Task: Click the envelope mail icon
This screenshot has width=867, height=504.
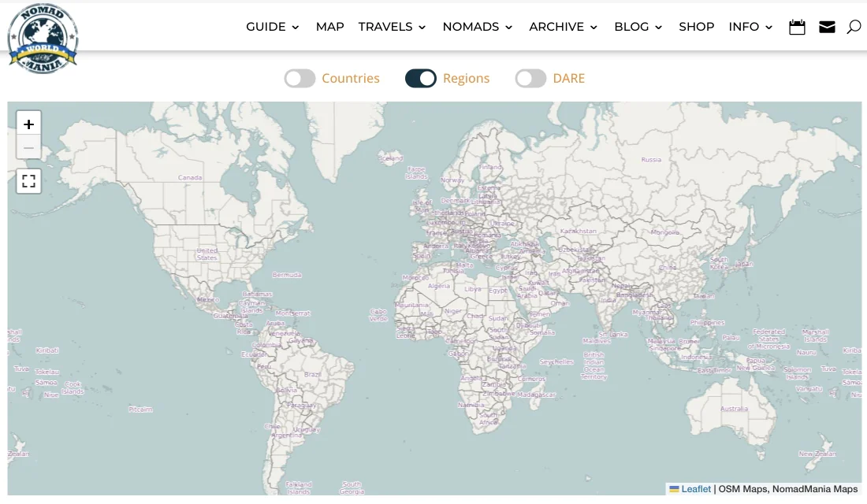Action: (827, 27)
